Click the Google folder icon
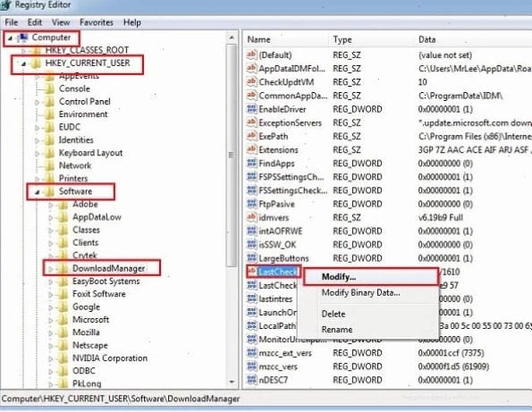 click(63, 307)
